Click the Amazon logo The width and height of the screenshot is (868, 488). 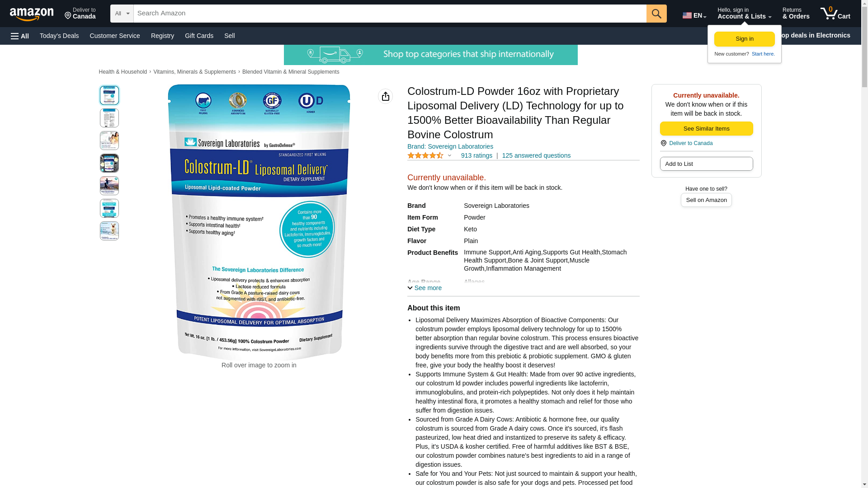[x=32, y=14]
